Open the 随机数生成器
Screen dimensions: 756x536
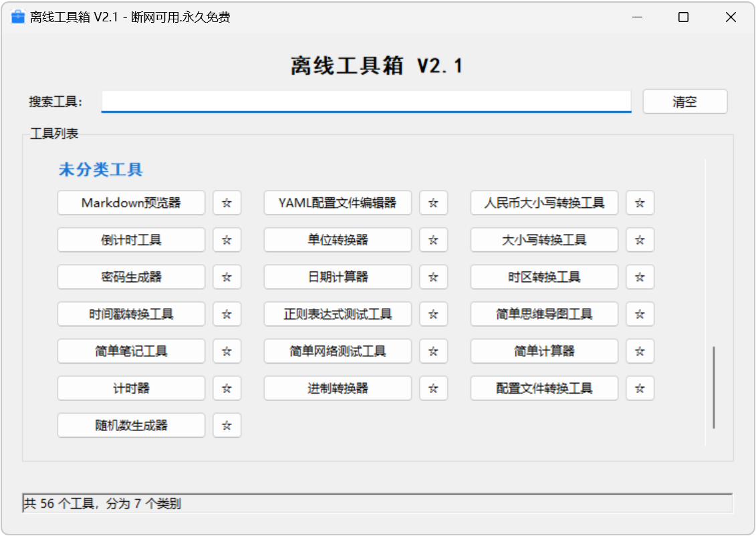pos(131,426)
